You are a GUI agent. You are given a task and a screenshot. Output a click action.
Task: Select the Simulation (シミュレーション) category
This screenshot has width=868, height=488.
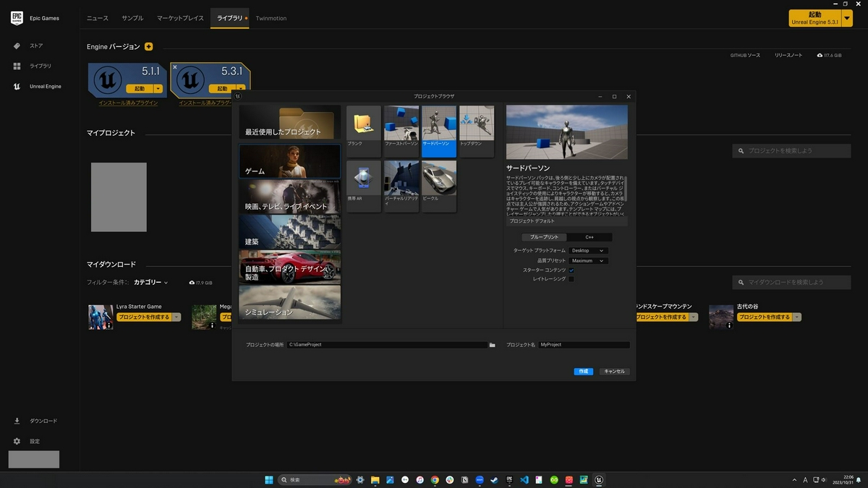[290, 302]
